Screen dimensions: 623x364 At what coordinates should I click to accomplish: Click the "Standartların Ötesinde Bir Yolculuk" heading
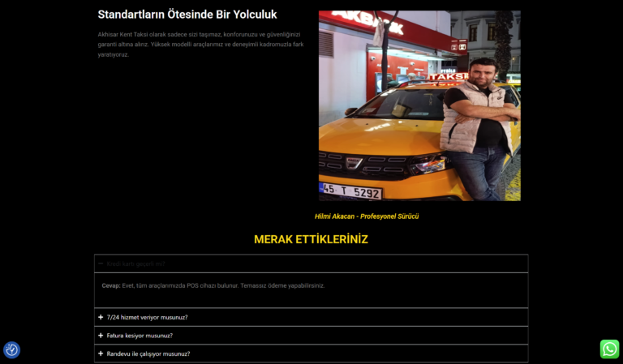pos(187,15)
